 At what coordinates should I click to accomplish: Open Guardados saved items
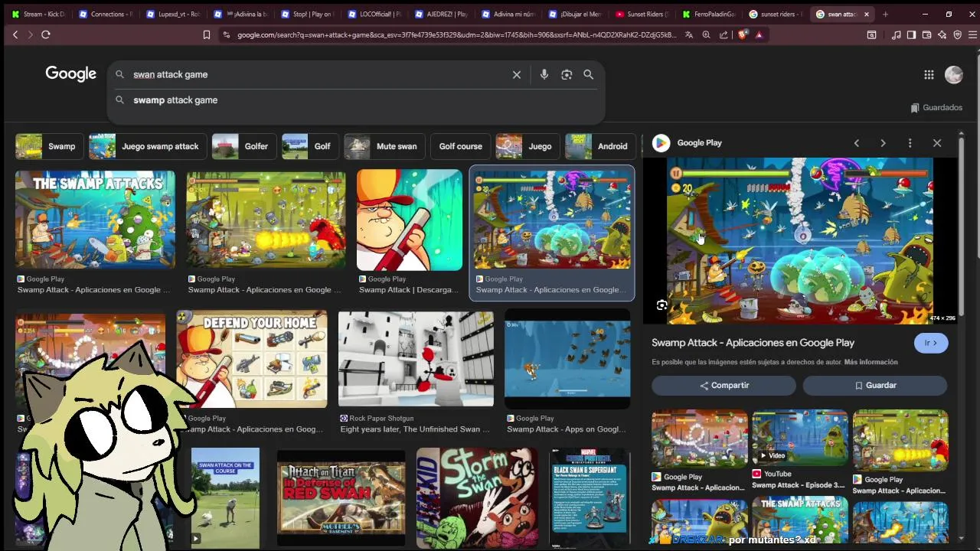pos(936,107)
